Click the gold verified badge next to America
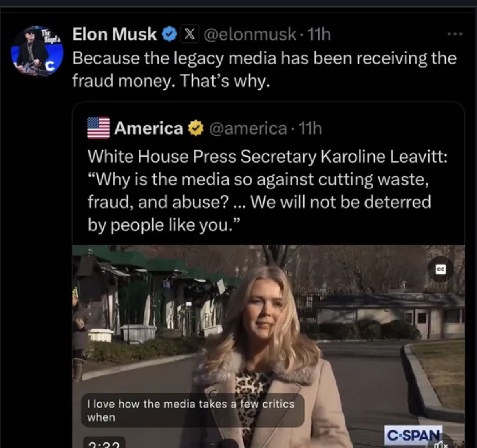477x448 pixels. point(196,128)
